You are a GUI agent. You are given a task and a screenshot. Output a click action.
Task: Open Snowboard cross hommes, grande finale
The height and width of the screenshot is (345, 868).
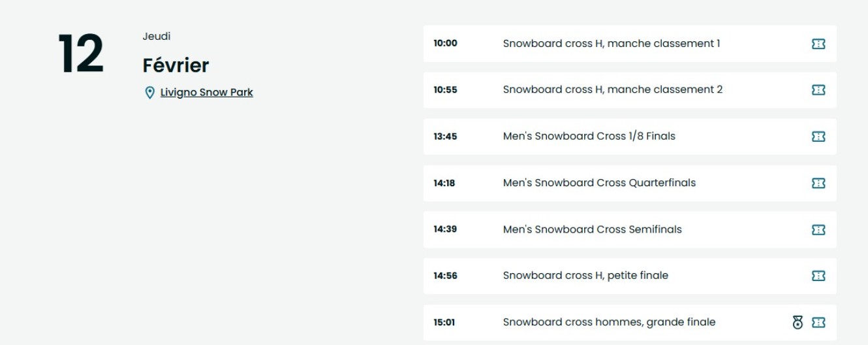[x=609, y=322]
